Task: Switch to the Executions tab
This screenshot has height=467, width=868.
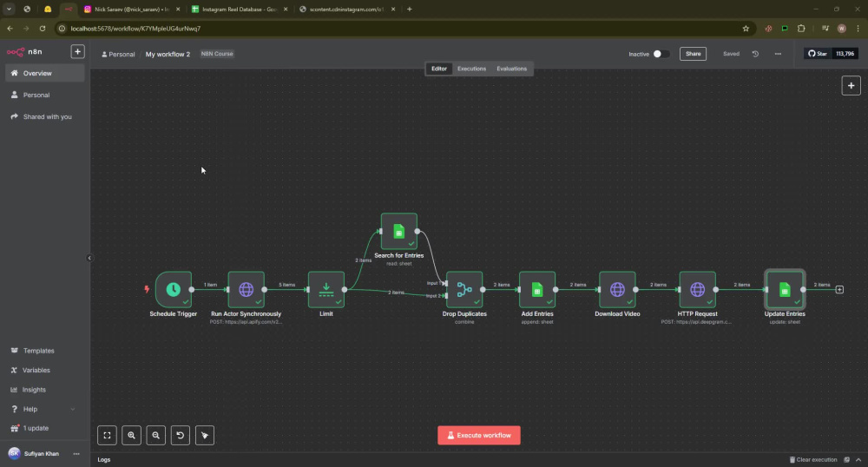Action: 471,69
